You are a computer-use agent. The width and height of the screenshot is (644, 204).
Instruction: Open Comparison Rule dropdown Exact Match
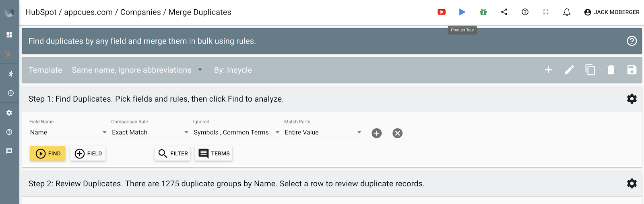(150, 132)
